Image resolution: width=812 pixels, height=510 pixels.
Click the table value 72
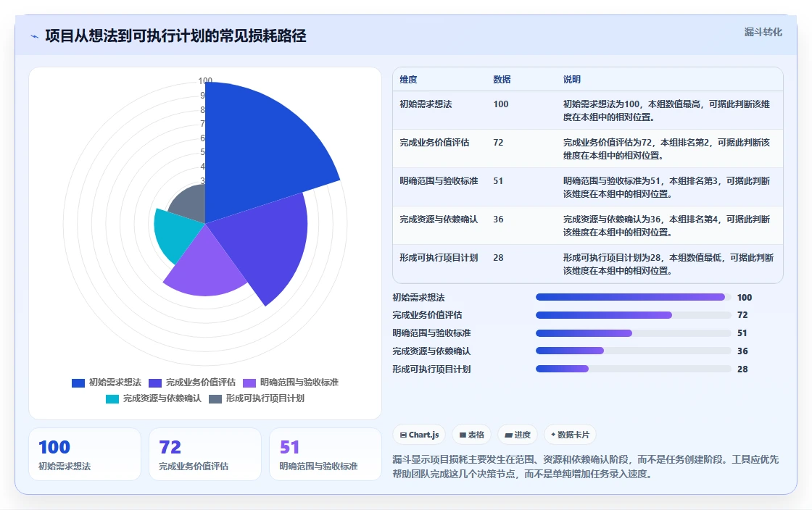(498, 142)
